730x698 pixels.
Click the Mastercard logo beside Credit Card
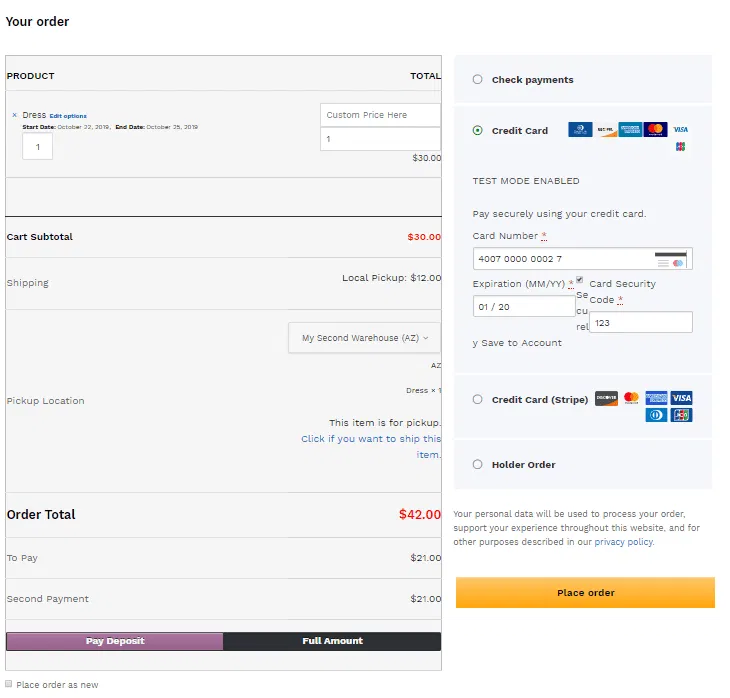click(655, 129)
